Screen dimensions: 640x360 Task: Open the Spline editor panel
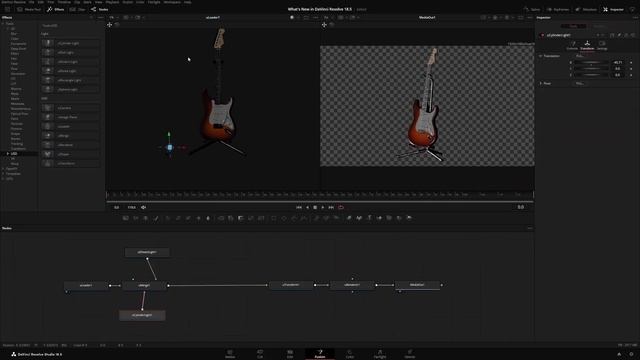pos(532,9)
